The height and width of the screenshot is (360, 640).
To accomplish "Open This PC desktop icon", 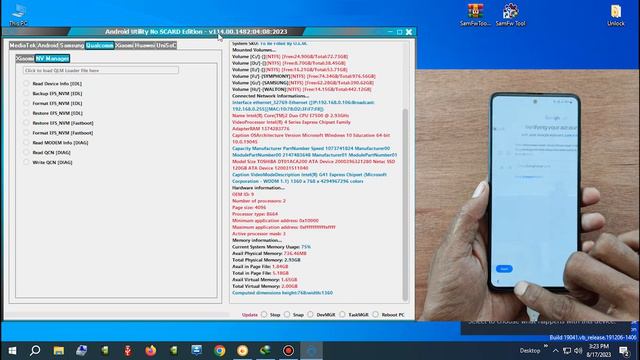I will (x=18, y=14).
